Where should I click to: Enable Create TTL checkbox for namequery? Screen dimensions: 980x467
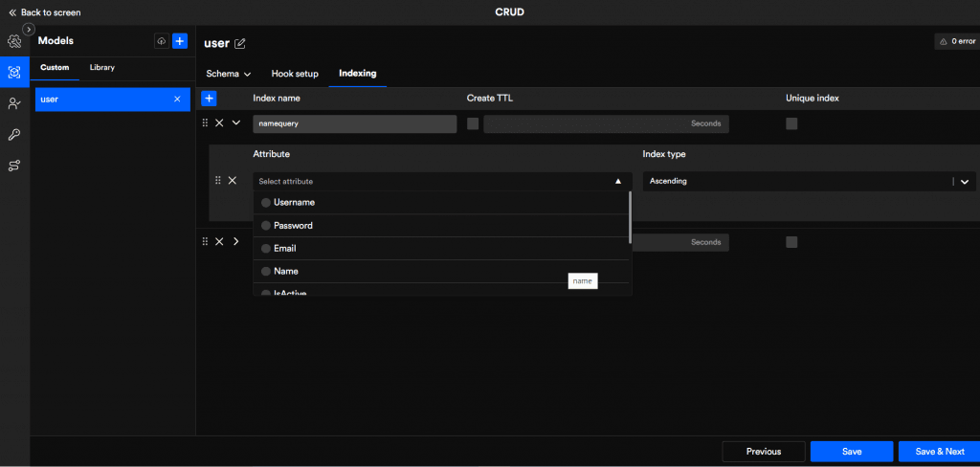pos(473,123)
